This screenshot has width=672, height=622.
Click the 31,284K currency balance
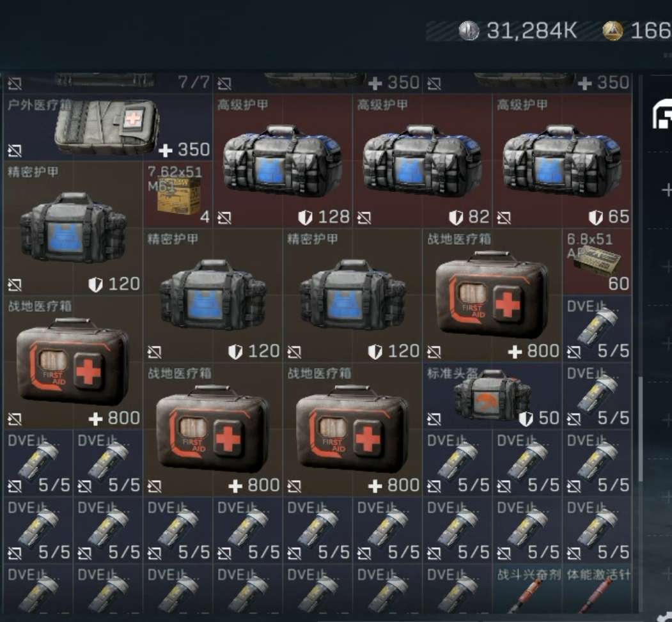point(531,31)
